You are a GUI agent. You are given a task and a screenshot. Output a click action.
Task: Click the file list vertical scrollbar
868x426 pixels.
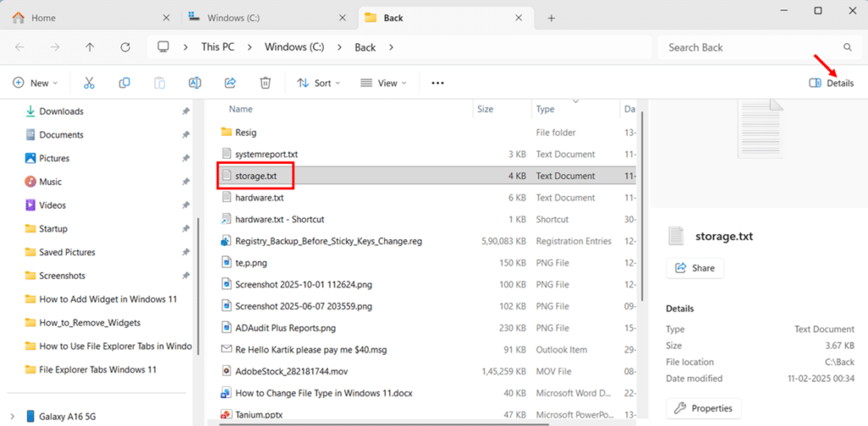click(641, 206)
